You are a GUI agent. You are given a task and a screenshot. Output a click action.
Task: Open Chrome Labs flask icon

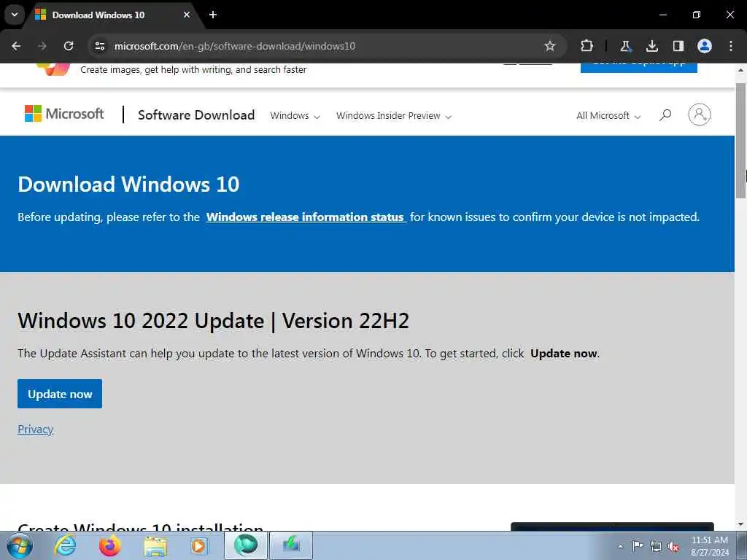625,46
